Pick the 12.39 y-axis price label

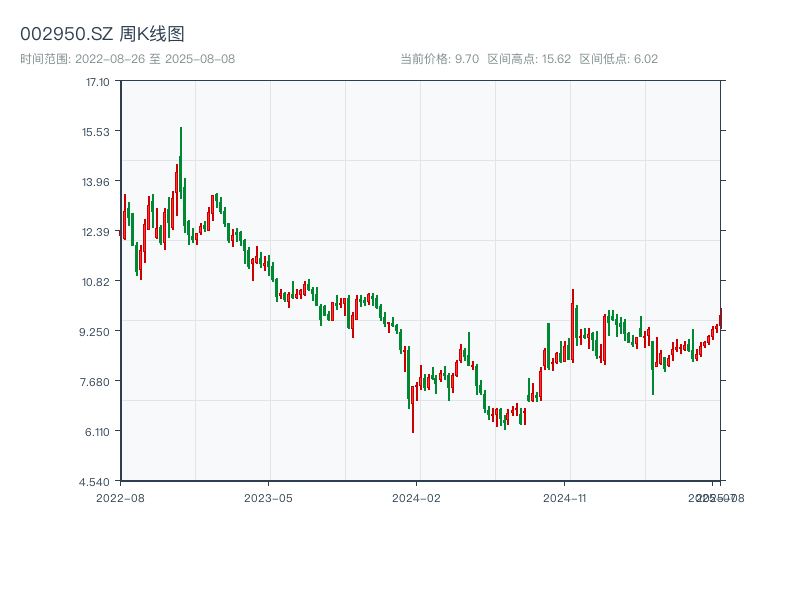click(96, 231)
